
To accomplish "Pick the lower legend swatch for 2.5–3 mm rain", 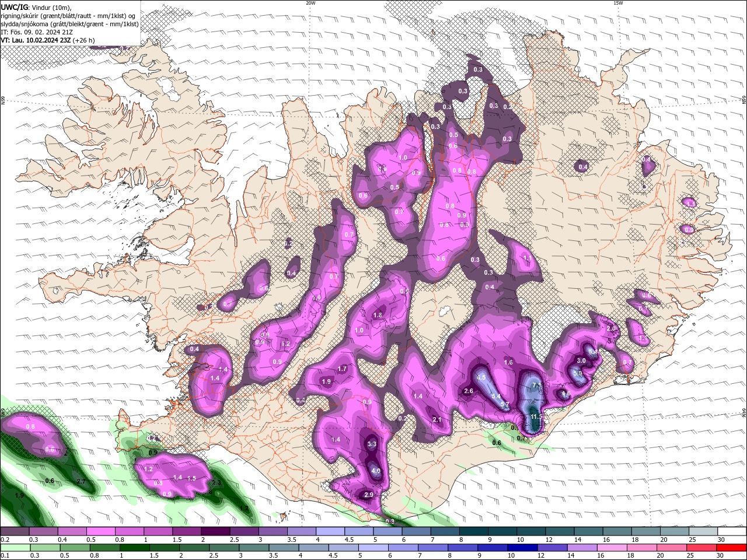I will pos(224,547).
